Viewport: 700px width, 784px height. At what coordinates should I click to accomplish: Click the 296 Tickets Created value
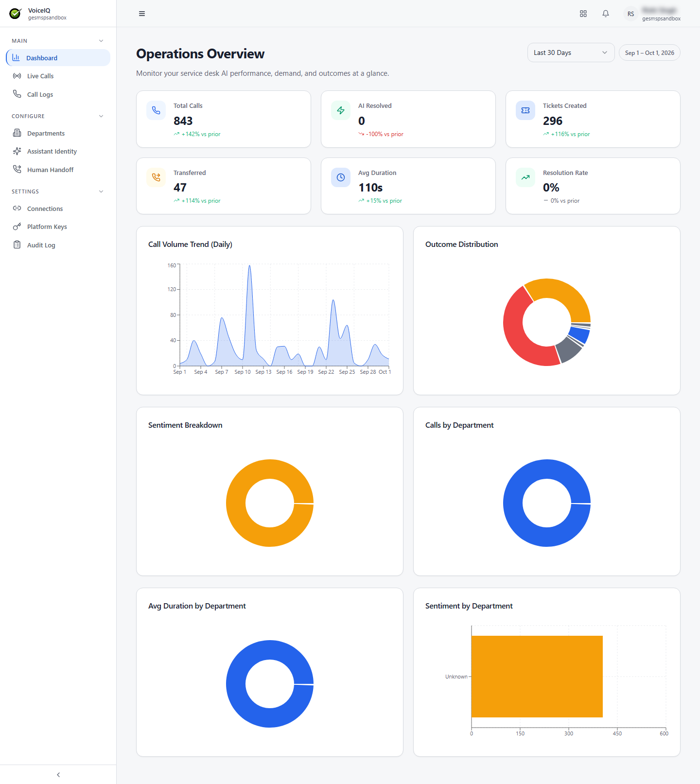click(553, 121)
